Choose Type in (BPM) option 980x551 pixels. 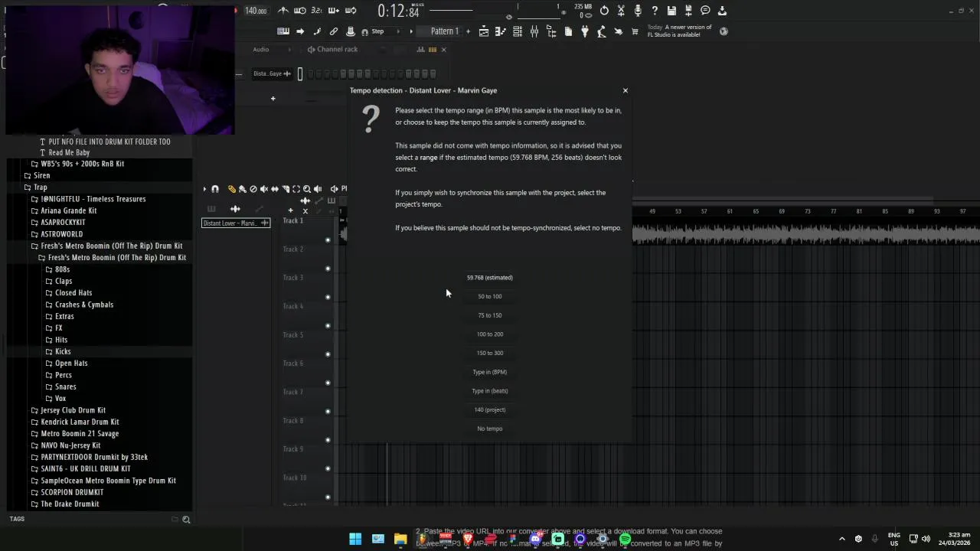[x=490, y=372]
